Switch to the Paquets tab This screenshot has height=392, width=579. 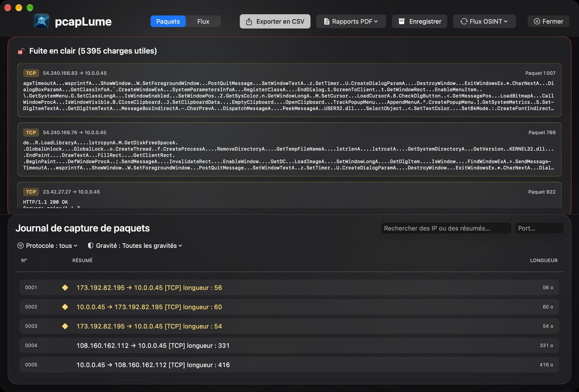(x=168, y=21)
